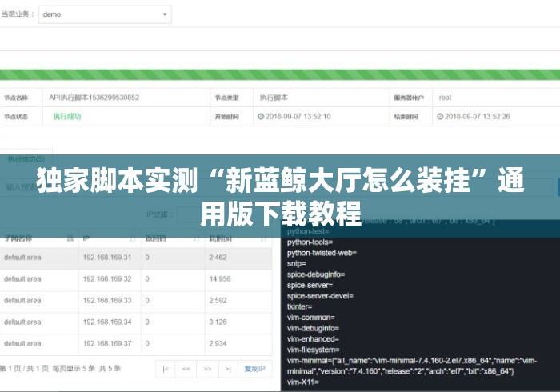Image resolution: width=560 pixels, height=392 pixels.
Task: Click the vim-filesystem= log line
Action: [x=314, y=350]
